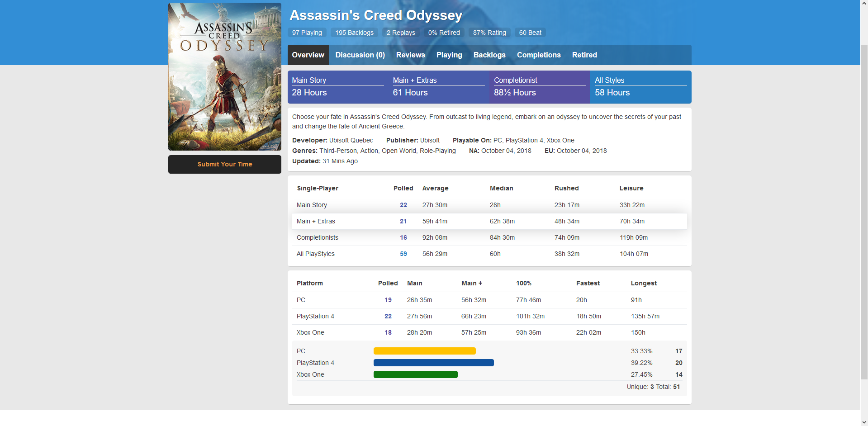Click the yellow PC percentage bar
Image resolution: width=868 pixels, height=426 pixels.
click(x=424, y=351)
